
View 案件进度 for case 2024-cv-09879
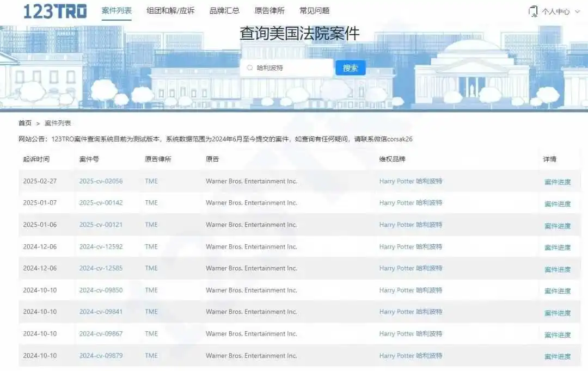pyautogui.click(x=558, y=356)
